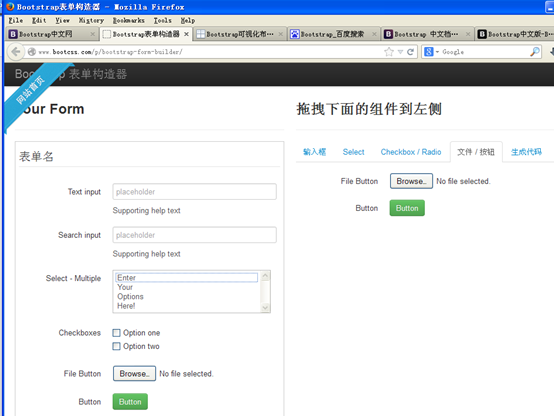Open the Help menu
This screenshot has height=416, width=554.
click(188, 20)
